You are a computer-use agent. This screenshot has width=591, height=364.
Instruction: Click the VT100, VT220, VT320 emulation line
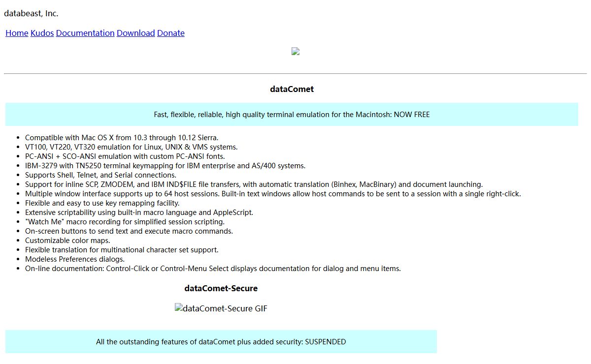[131, 147]
